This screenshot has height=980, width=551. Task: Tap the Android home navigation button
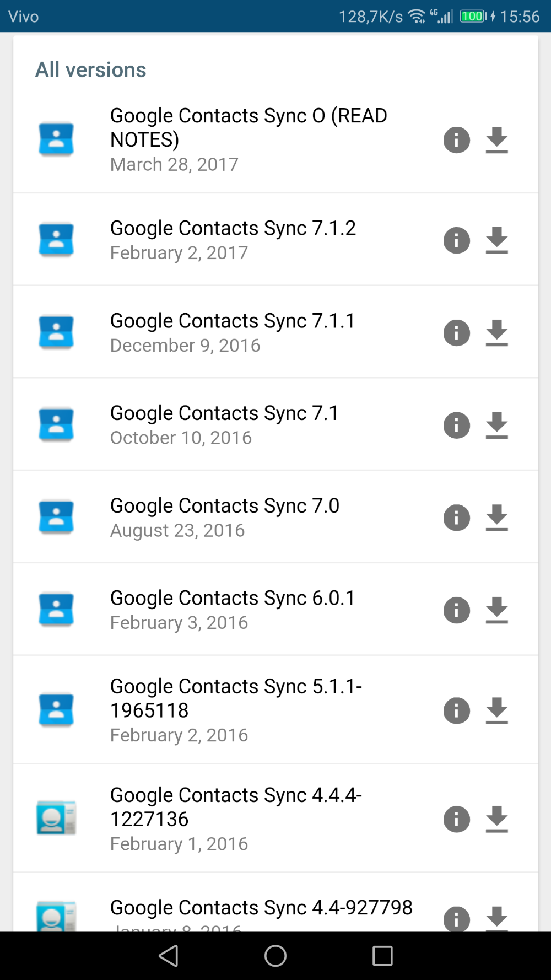coord(275,956)
